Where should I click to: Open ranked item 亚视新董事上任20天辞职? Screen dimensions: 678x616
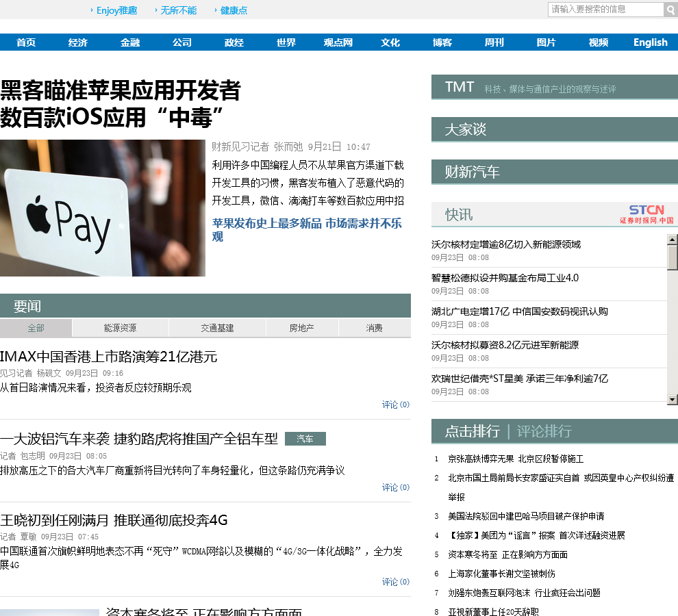click(493, 611)
